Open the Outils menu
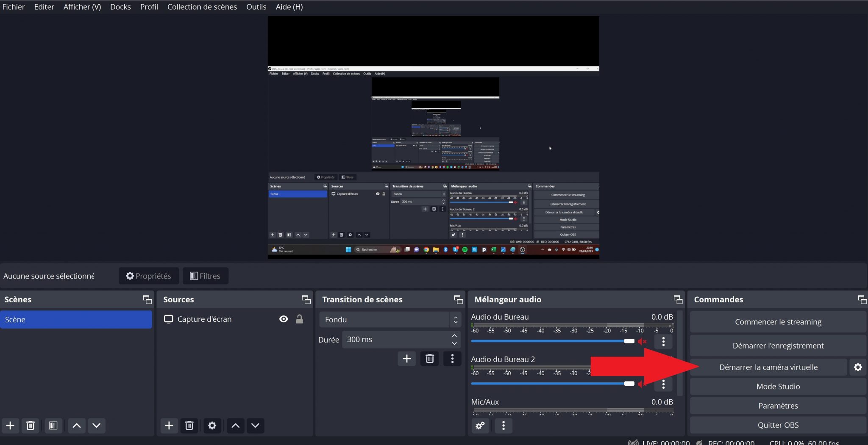 click(256, 6)
